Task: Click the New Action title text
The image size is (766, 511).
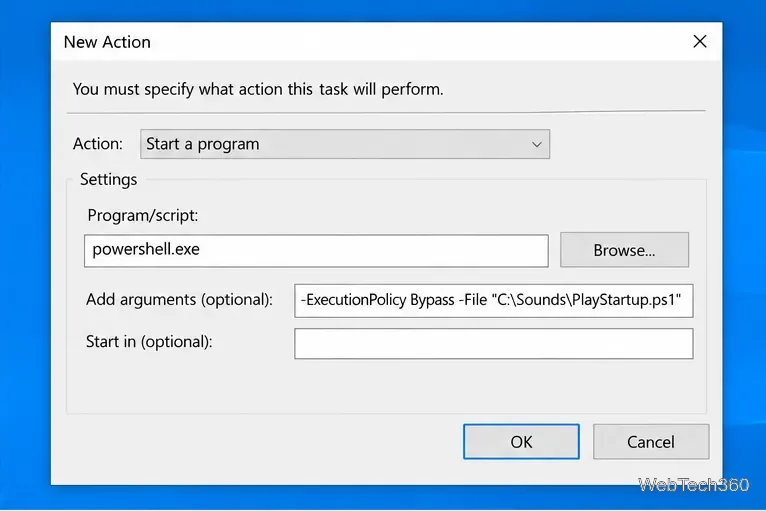Action: click(x=107, y=42)
